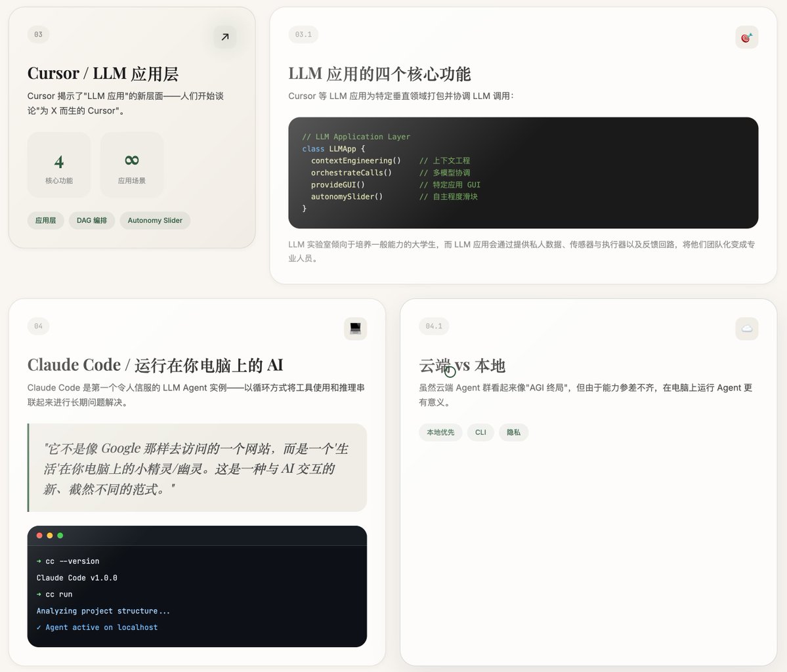787x672 pixels.
Task: Click the "03.1" section number badge
Action: (x=303, y=35)
